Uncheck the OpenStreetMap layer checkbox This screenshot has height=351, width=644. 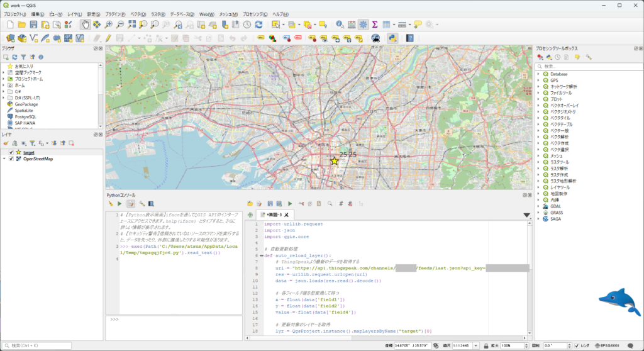tap(11, 159)
